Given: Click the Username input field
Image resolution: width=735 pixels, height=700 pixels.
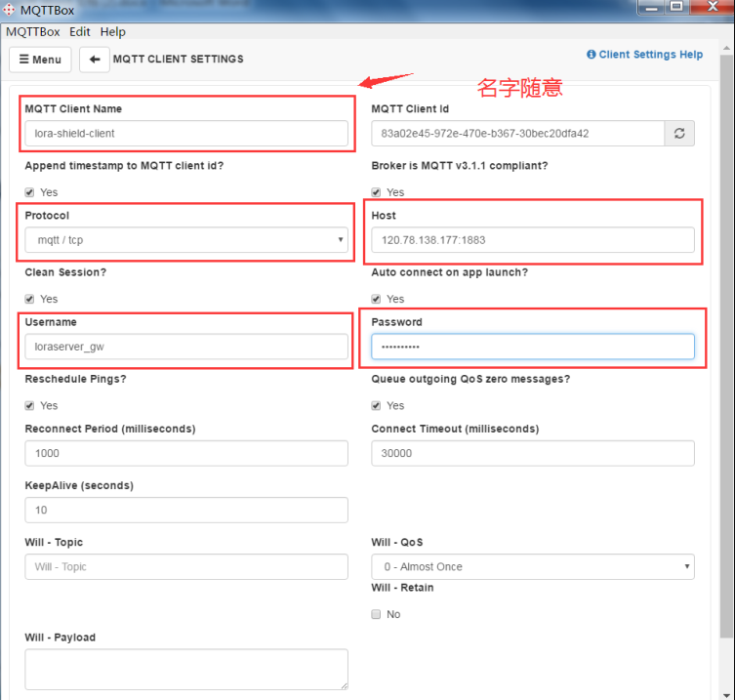Looking at the screenshot, I should (186, 347).
